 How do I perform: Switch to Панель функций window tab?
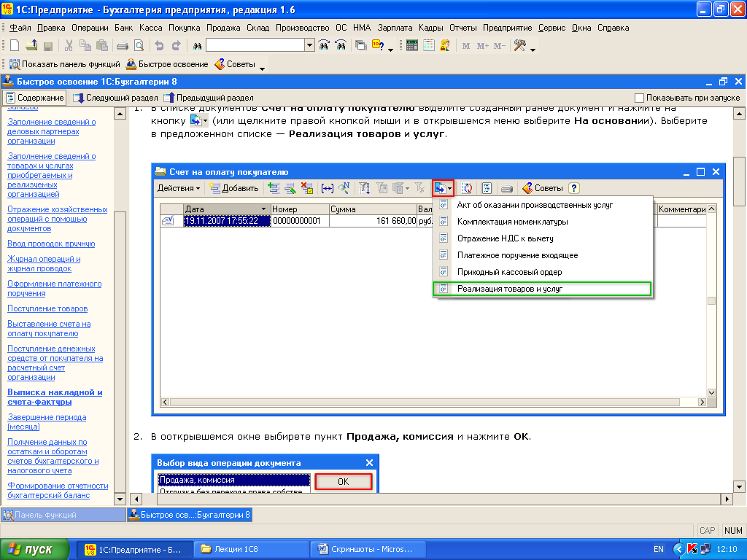[63, 515]
